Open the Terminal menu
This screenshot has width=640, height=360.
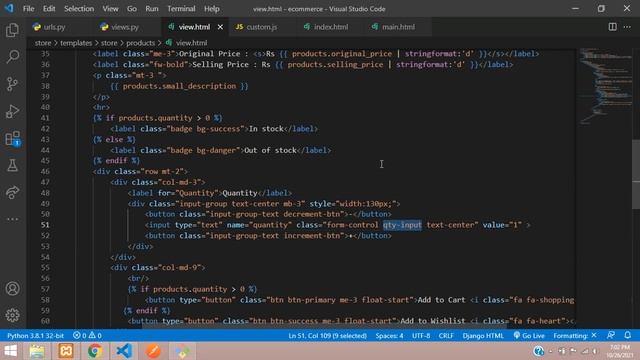tap(181, 9)
